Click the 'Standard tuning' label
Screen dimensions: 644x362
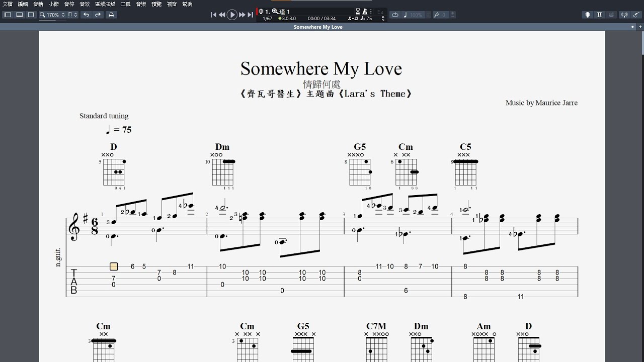104,116
